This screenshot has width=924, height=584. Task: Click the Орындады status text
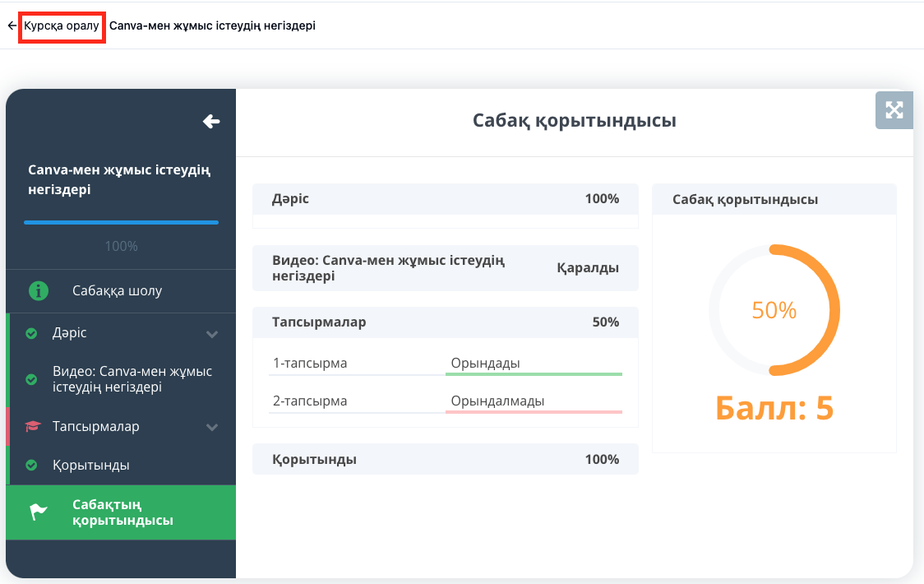coord(486,364)
